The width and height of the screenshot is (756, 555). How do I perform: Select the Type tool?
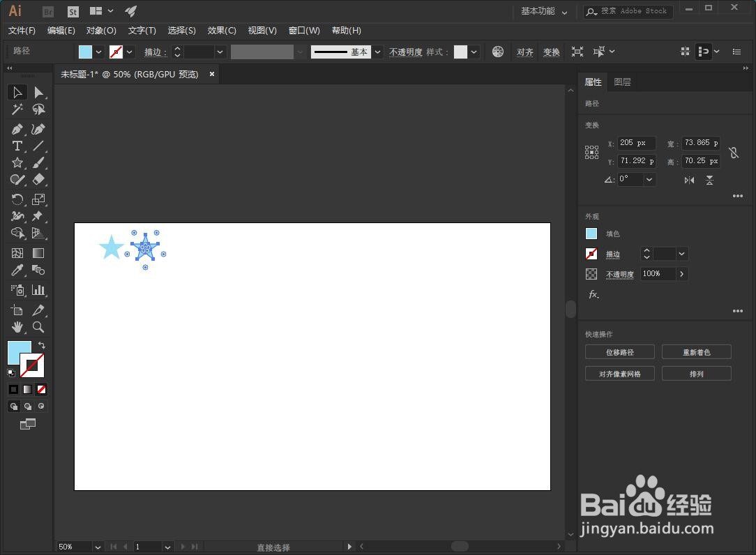coord(17,146)
